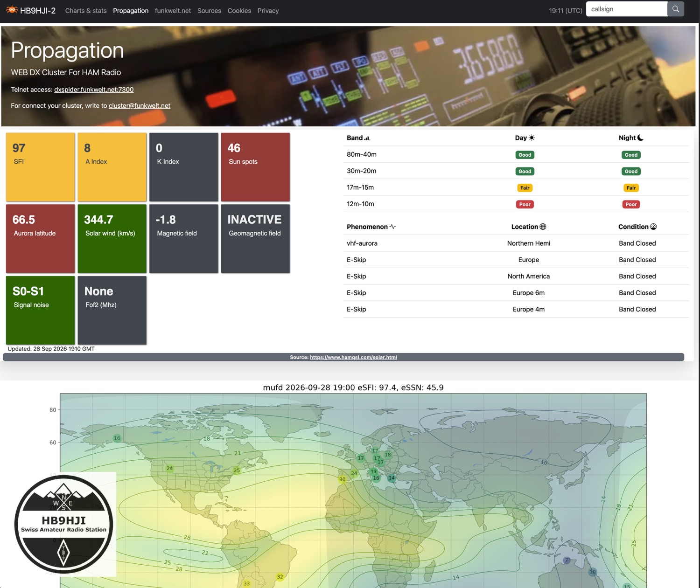The width and height of the screenshot is (700, 588).
Task: Click the search magnifier button
Action: [675, 9]
